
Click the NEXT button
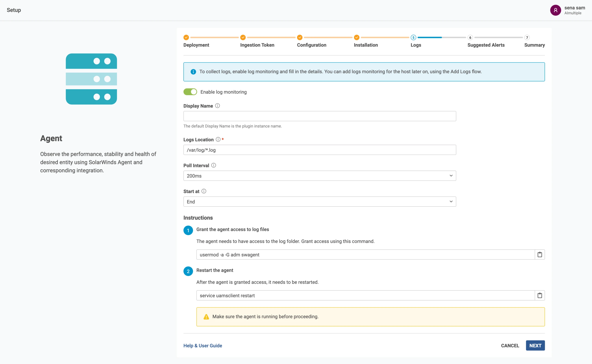(x=535, y=346)
